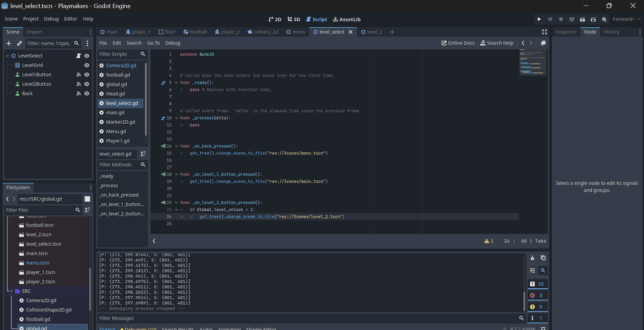644x330 pixels.
Task: Toggle error messages filter in output
Action: [537, 295]
